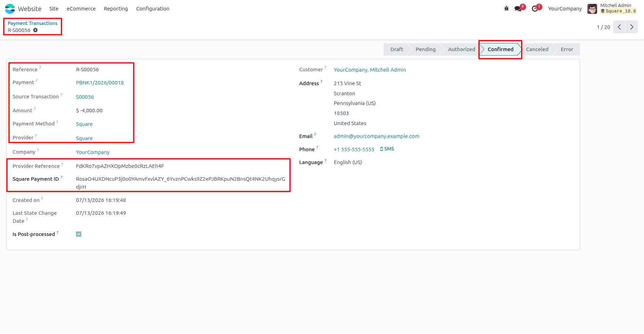Select the city Scranton

(x=344, y=93)
